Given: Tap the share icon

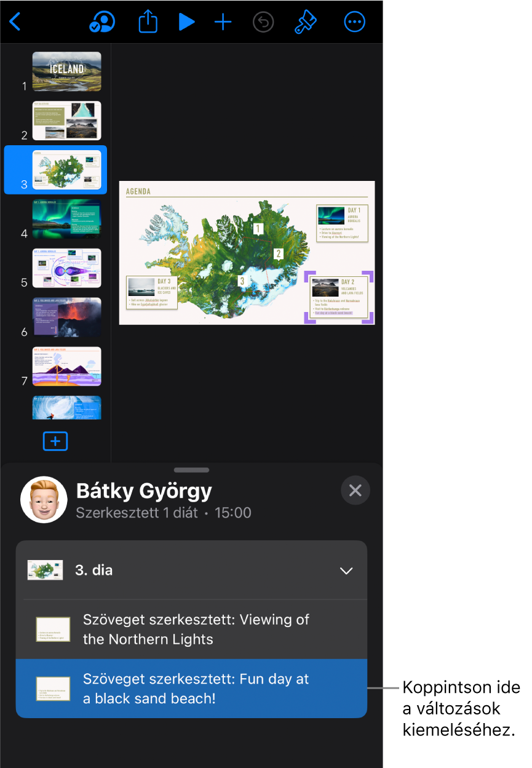Looking at the screenshot, I should click(148, 22).
